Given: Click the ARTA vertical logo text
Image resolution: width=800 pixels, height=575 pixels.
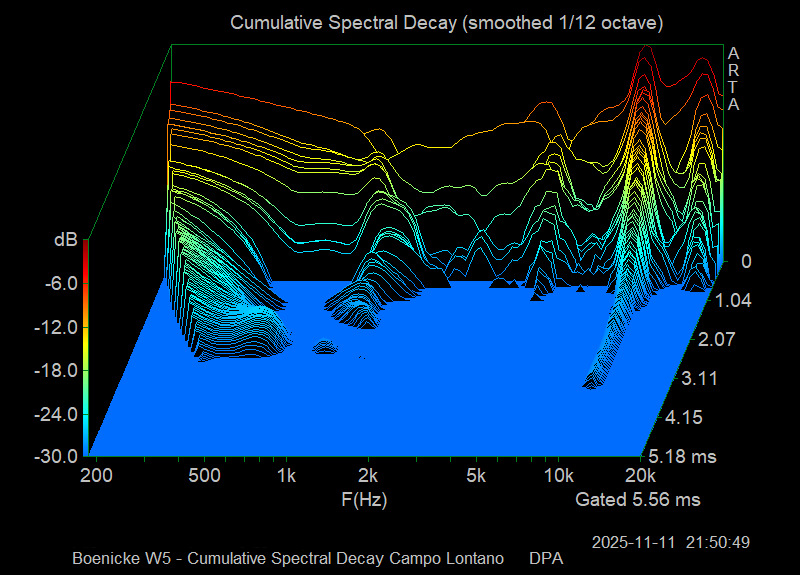Looking at the screenshot, I should [734, 78].
